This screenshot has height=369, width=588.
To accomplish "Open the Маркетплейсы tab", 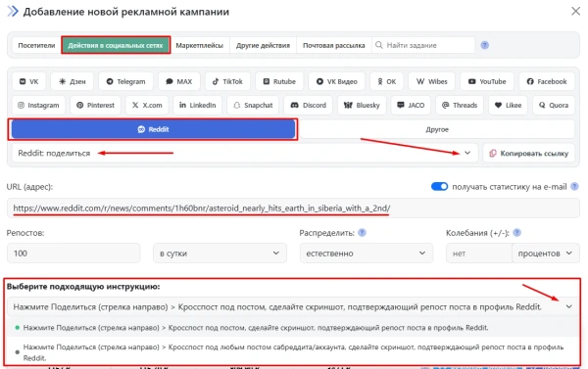I will pyautogui.click(x=200, y=45).
